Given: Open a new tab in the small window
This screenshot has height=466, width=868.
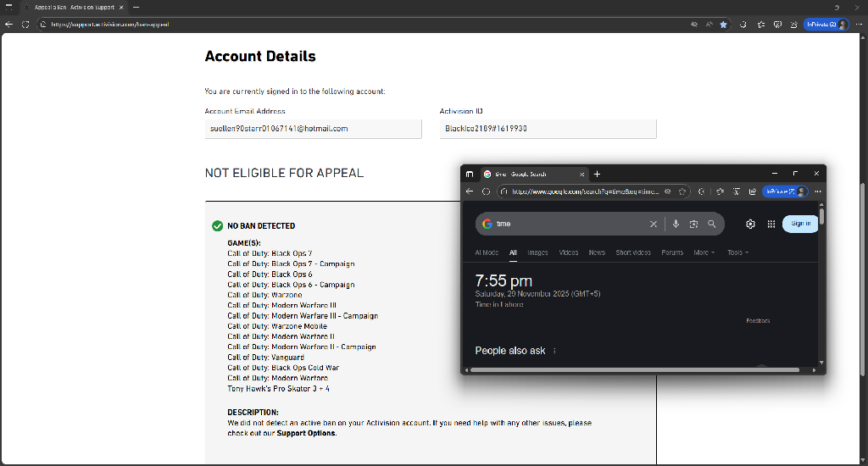Looking at the screenshot, I should coord(597,174).
